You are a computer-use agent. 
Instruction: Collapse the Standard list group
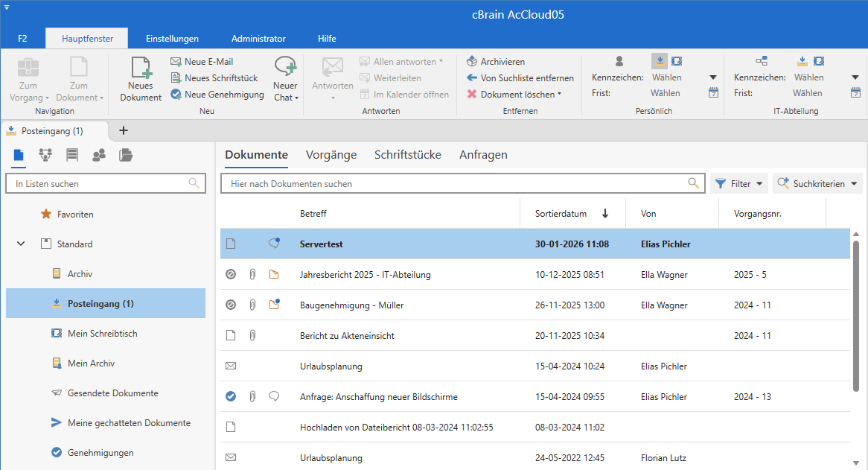coord(21,244)
